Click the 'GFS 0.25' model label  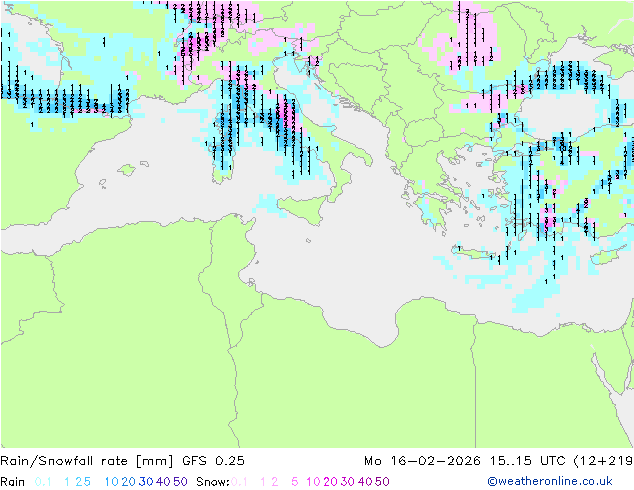point(213,461)
